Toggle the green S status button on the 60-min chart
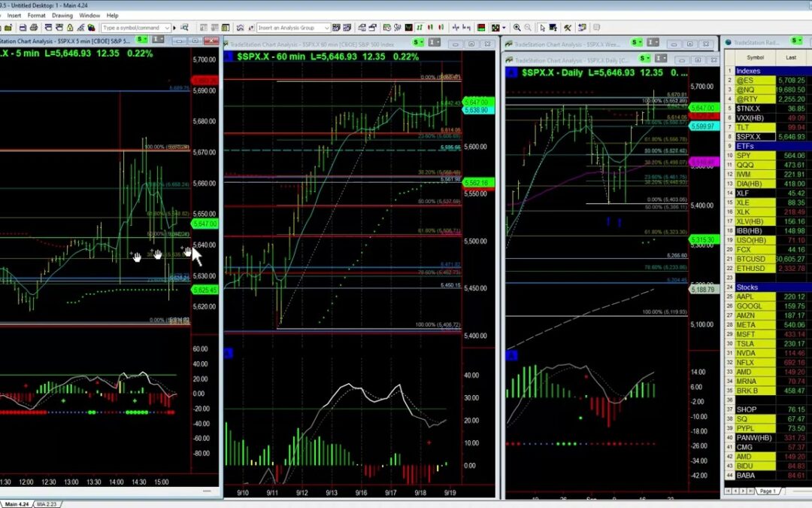812x508 pixels. [415, 42]
